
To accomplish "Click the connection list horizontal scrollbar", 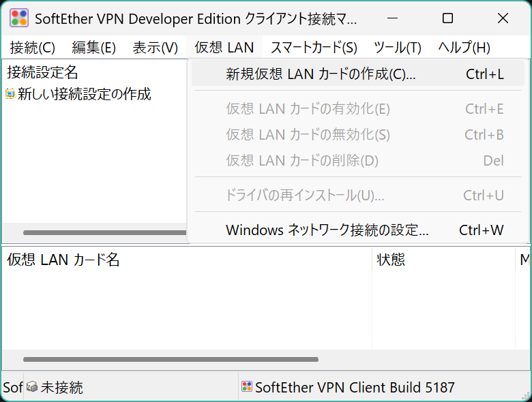I will (x=102, y=232).
